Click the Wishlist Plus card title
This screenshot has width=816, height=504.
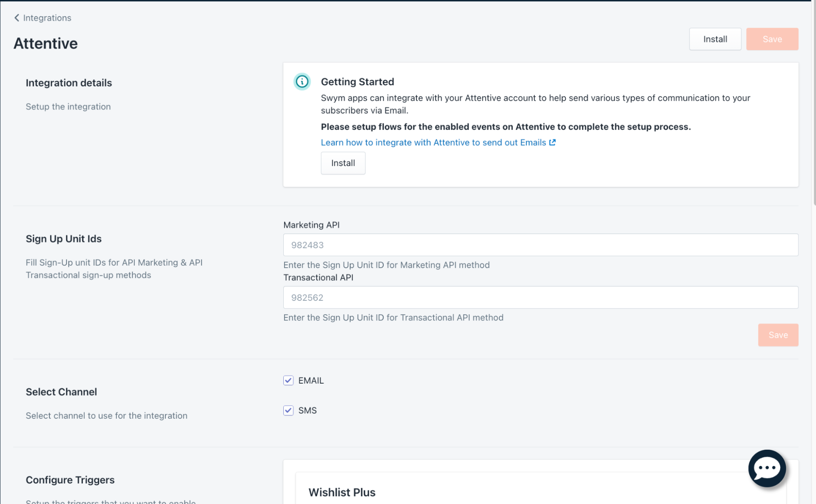pyautogui.click(x=342, y=492)
